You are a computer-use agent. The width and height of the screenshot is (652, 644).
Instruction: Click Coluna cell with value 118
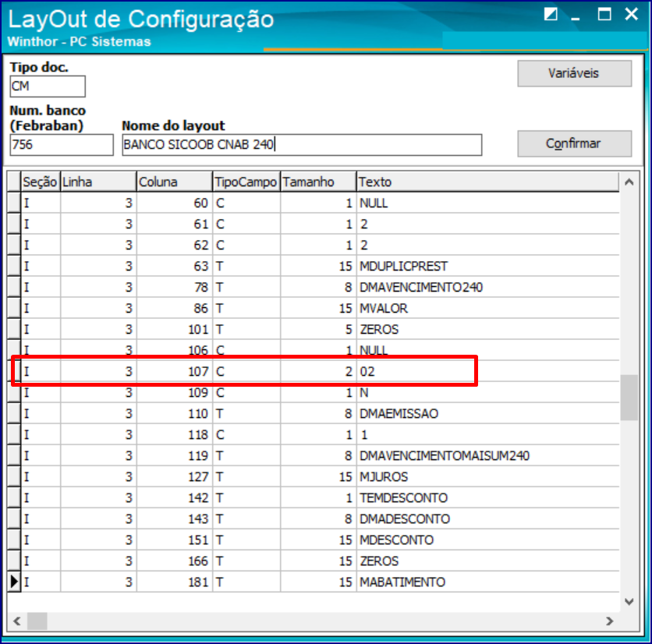coord(175,434)
